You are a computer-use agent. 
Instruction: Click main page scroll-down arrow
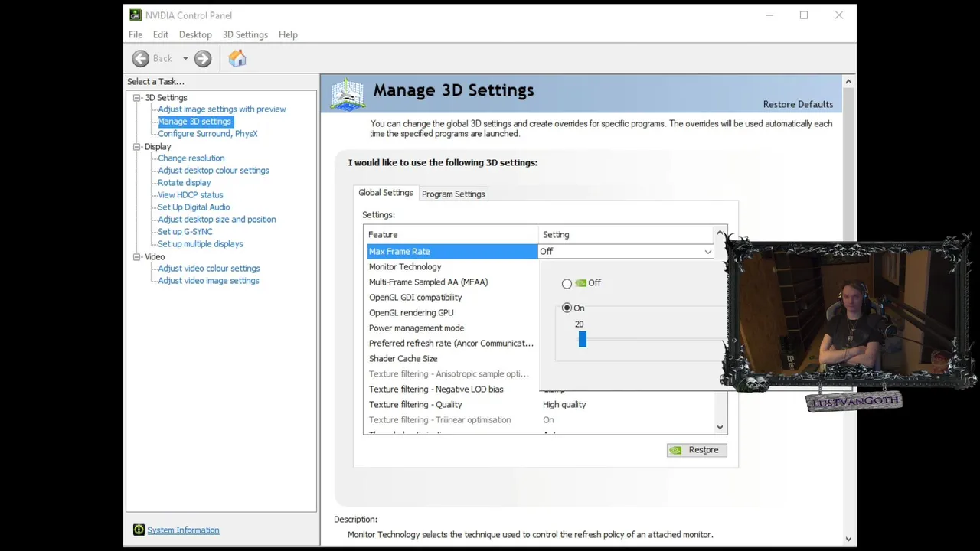pyautogui.click(x=848, y=539)
